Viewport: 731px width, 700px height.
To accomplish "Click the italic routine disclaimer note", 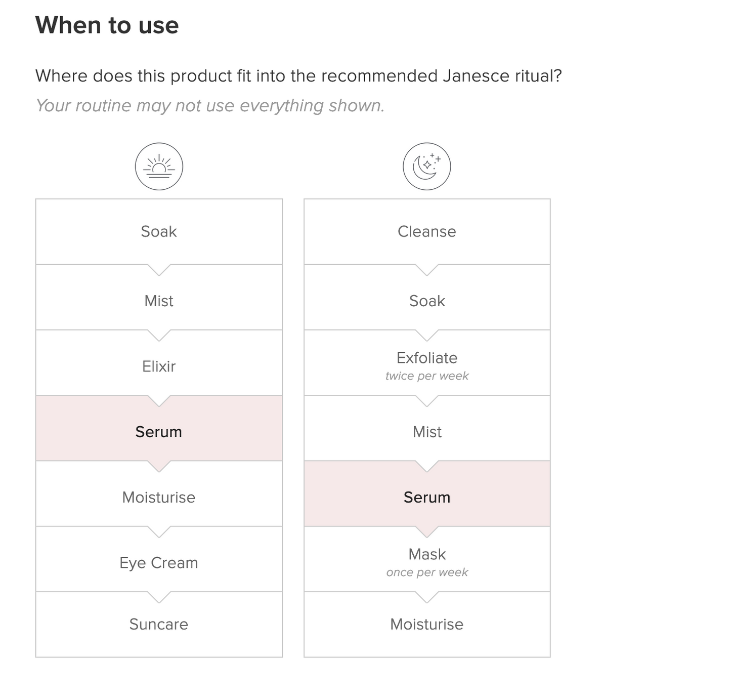I will pyautogui.click(x=210, y=105).
